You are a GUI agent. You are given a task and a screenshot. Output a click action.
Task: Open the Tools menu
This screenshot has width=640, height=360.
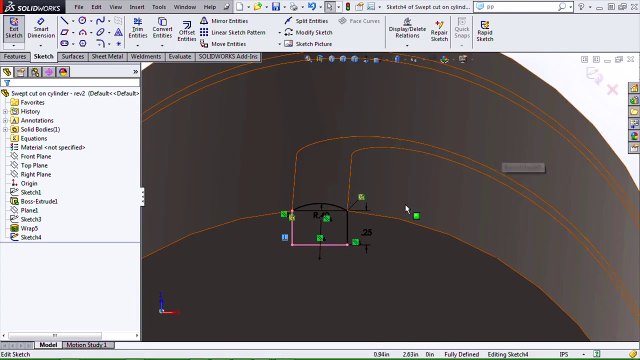[159, 7]
